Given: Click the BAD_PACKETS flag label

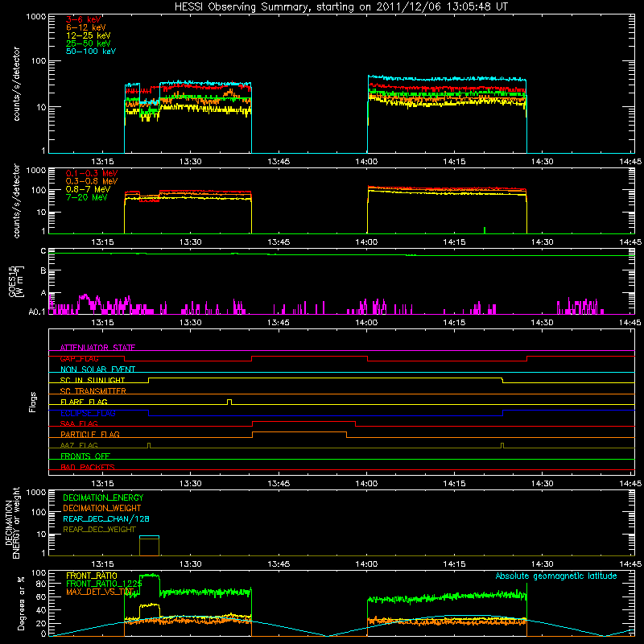Looking at the screenshot, I should click(x=88, y=467).
